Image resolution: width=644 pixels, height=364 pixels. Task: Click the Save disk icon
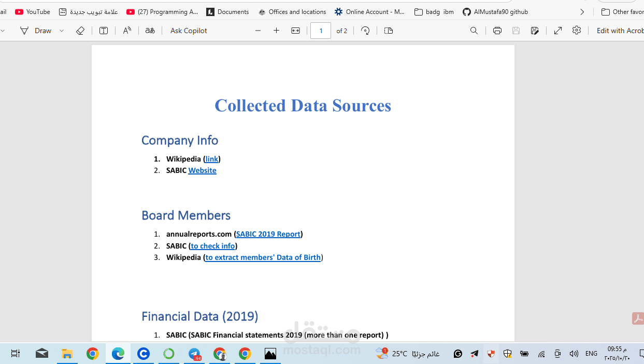516,31
